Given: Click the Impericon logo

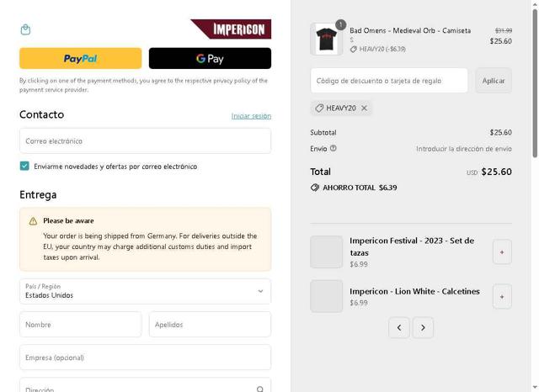Looking at the screenshot, I should [231, 29].
